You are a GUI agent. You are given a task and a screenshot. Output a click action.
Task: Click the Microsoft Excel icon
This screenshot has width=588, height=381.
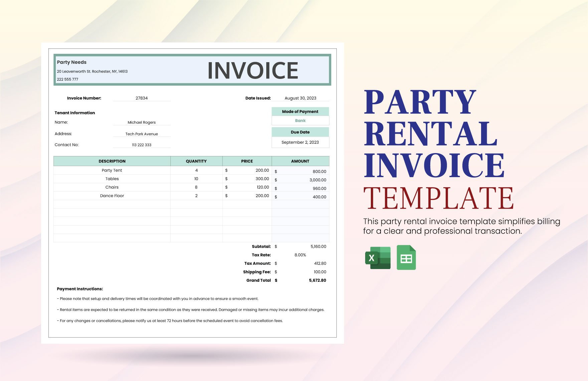[378, 258]
